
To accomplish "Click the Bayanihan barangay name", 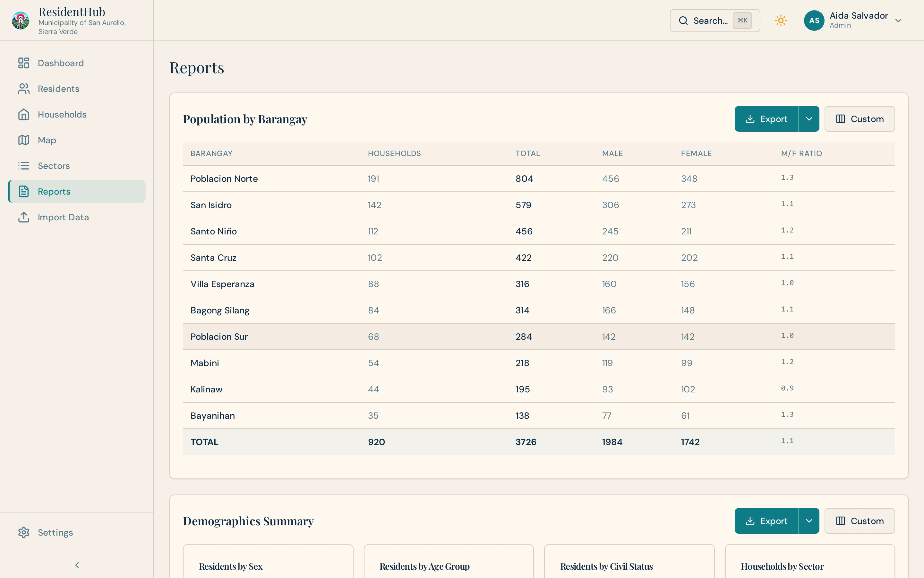I will (213, 416).
